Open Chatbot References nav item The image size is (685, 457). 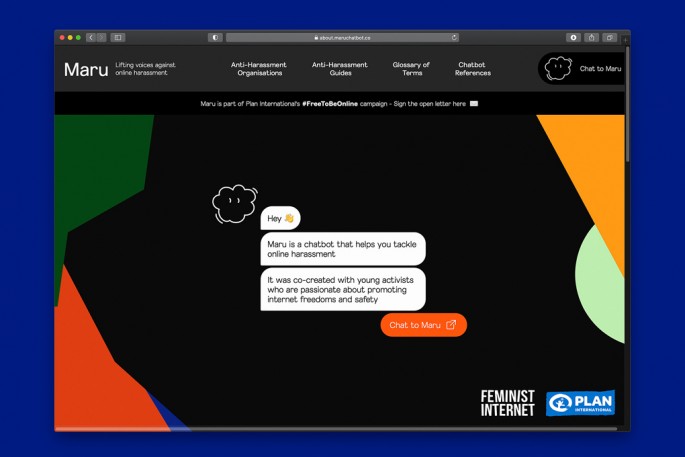coord(473,69)
